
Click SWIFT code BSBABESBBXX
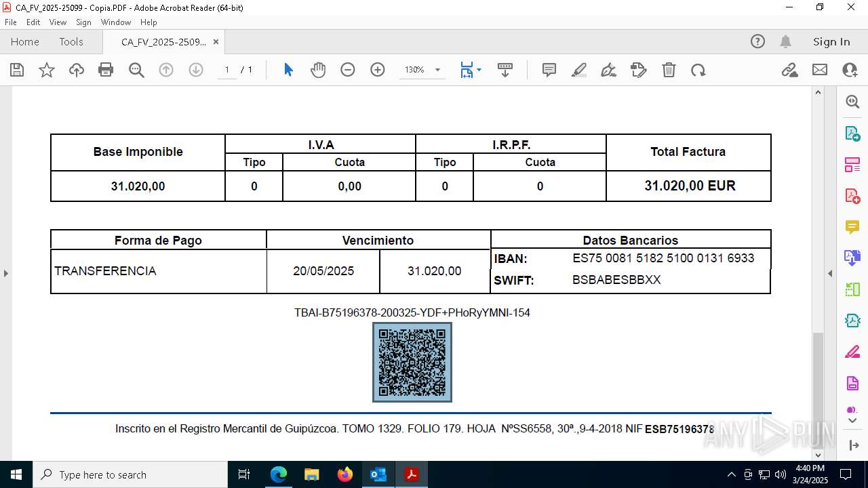616,280
